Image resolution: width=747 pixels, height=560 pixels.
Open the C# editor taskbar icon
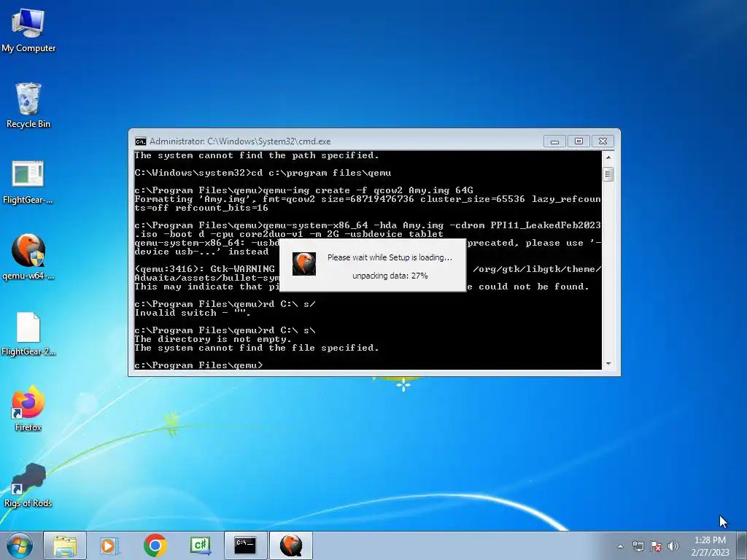201,545
